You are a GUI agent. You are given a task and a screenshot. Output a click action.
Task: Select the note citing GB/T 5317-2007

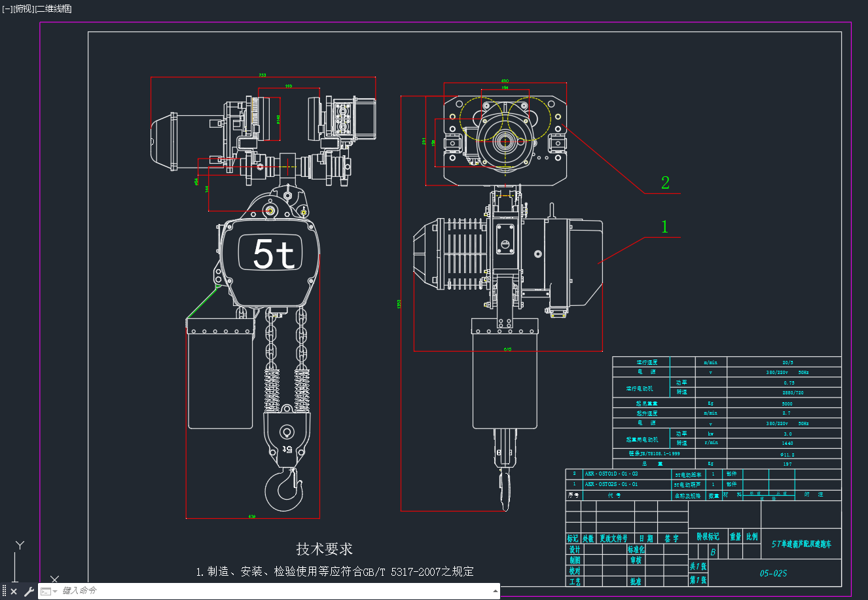(335, 572)
